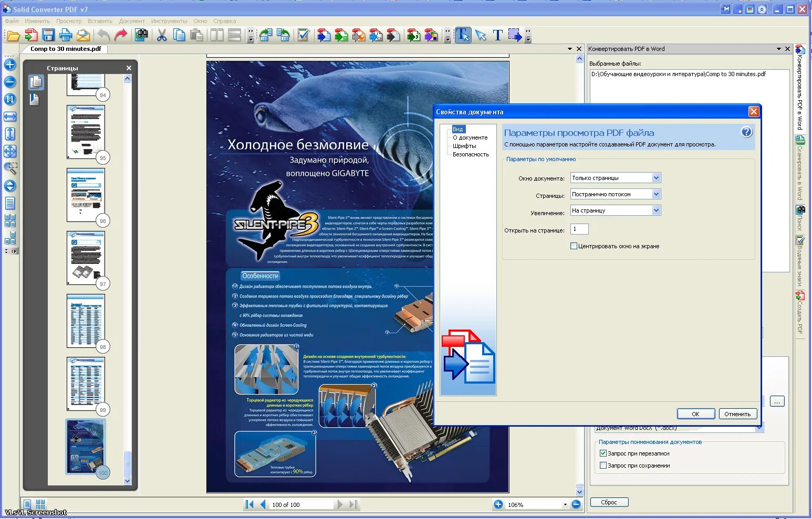Viewport: 812px width, 519px height.
Task: Uncheck 'Запрос при перезаписи' checkbox
Action: pos(603,453)
